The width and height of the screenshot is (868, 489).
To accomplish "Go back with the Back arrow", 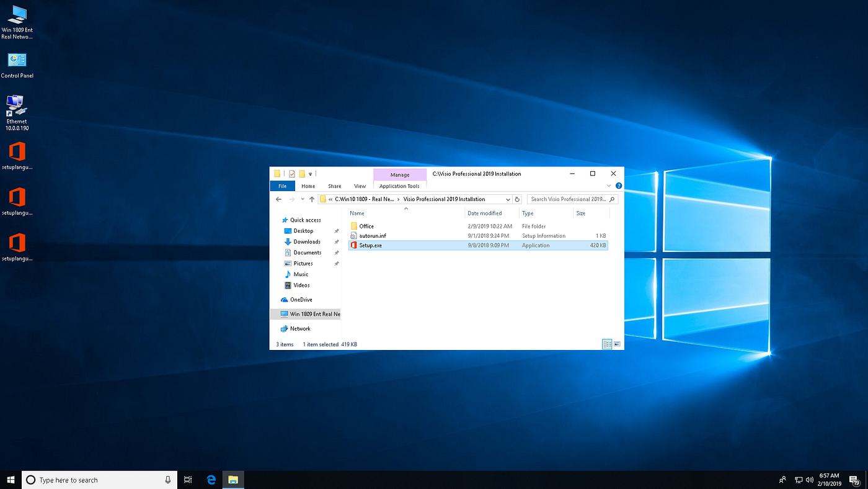I will [278, 199].
